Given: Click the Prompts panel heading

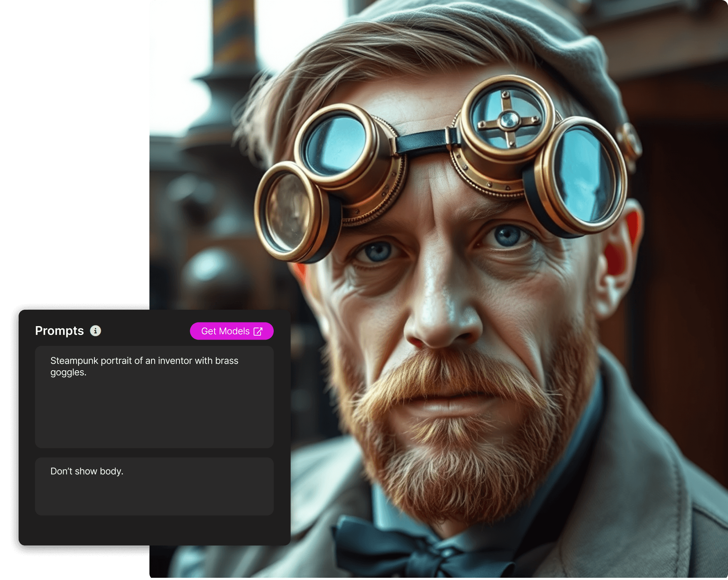Looking at the screenshot, I should tap(59, 331).
